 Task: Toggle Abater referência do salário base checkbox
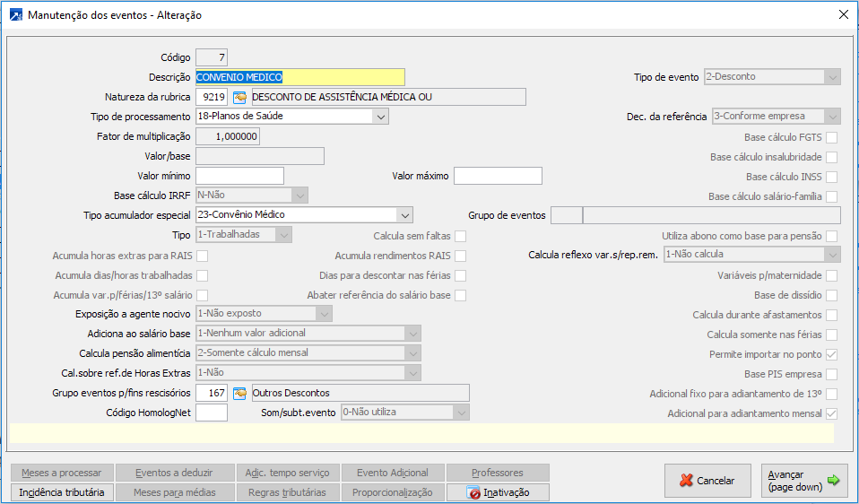point(460,295)
